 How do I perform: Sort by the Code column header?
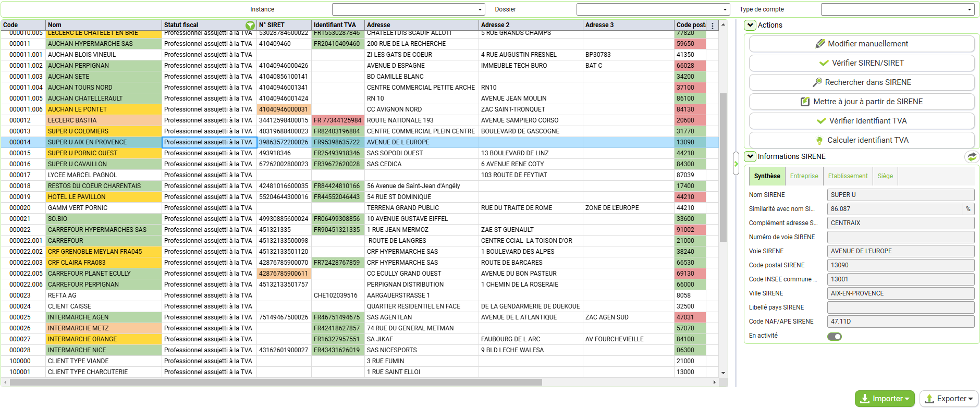[23, 25]
